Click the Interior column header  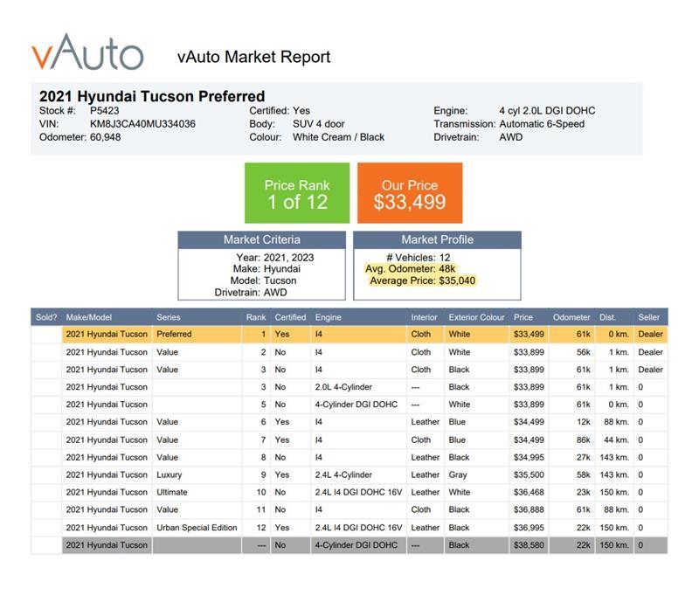click(424, 317)
